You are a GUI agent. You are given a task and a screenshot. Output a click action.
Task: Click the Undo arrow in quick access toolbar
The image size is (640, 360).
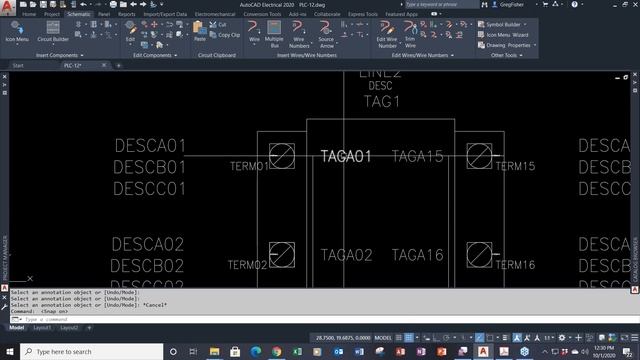83,4
